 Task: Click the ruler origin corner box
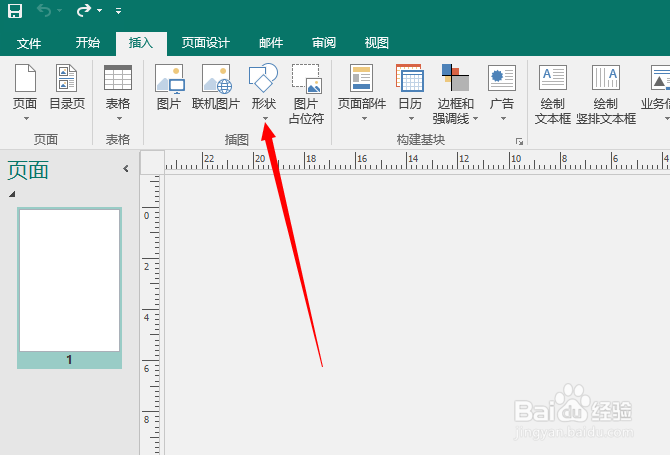pyautogui.click(x=153, y=162)
